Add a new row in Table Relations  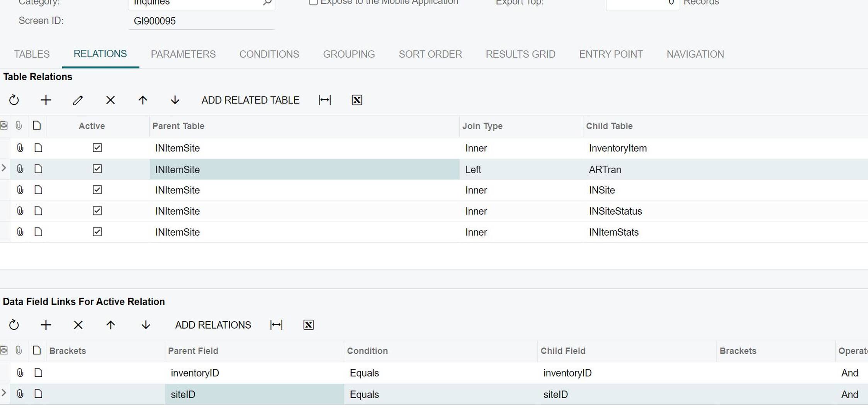[46, 100]
